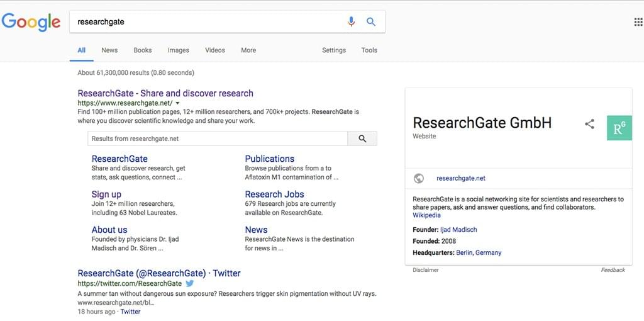Click the 'Results from researchgate.net' search field
This screenshot has height=321, width=644.
pyautogui.click(x=217, y=138)
